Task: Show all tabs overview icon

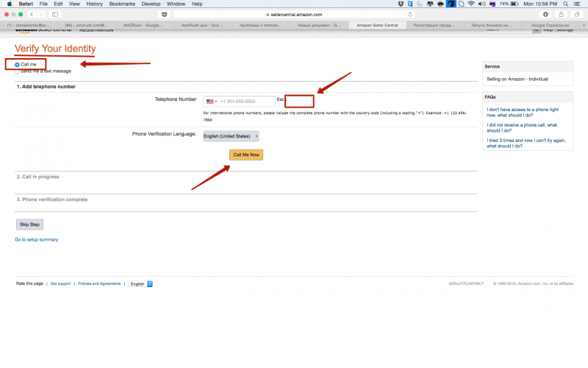Action: tap(577, 14)
